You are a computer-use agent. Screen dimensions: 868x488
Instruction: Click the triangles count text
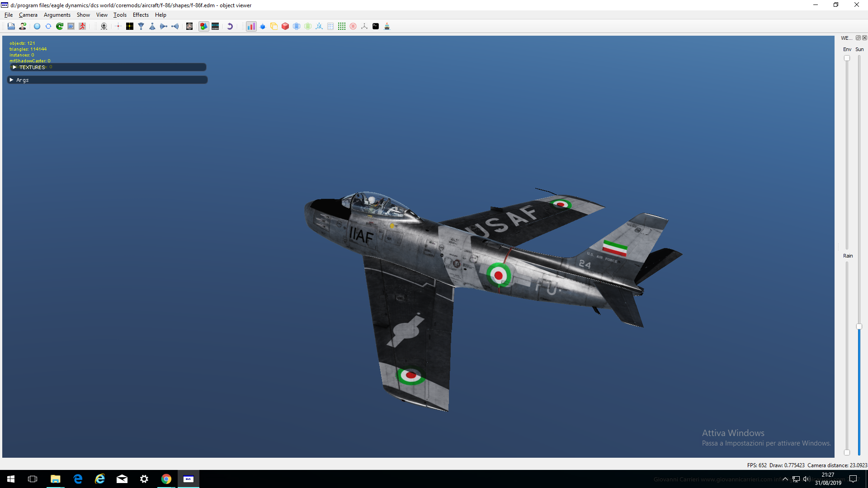point(28,49)
